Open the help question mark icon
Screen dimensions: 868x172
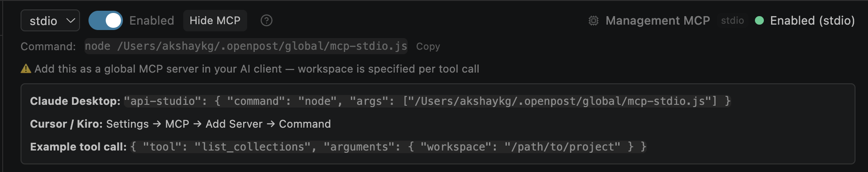266,21
